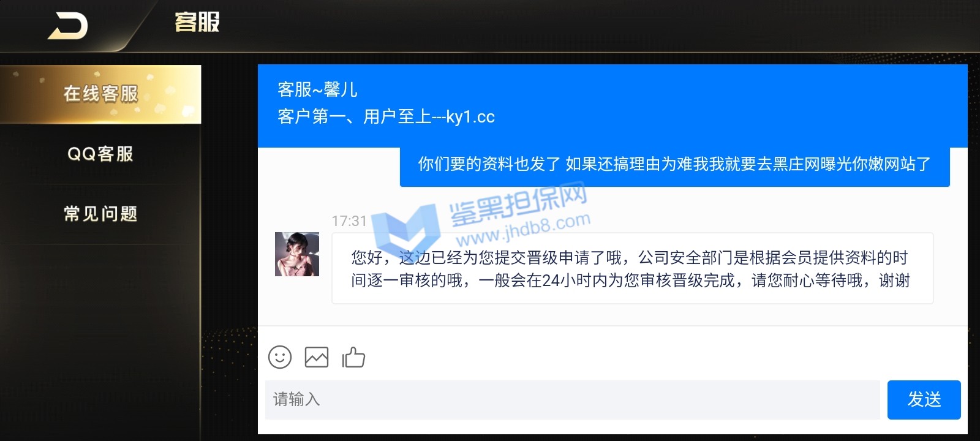This screenshot has height=441, width=980.
Task: Click the thumbs-up rating icon
Action: (x=353, y=357)
